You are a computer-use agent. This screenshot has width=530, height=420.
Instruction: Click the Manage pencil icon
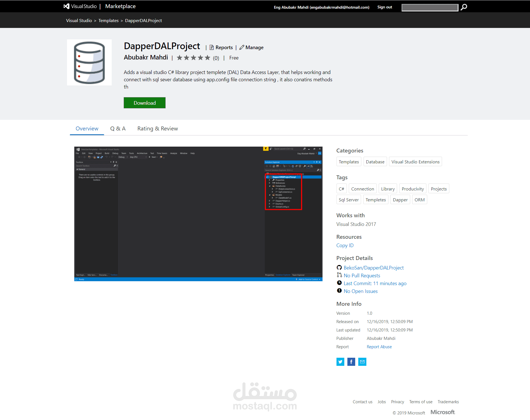242,47
